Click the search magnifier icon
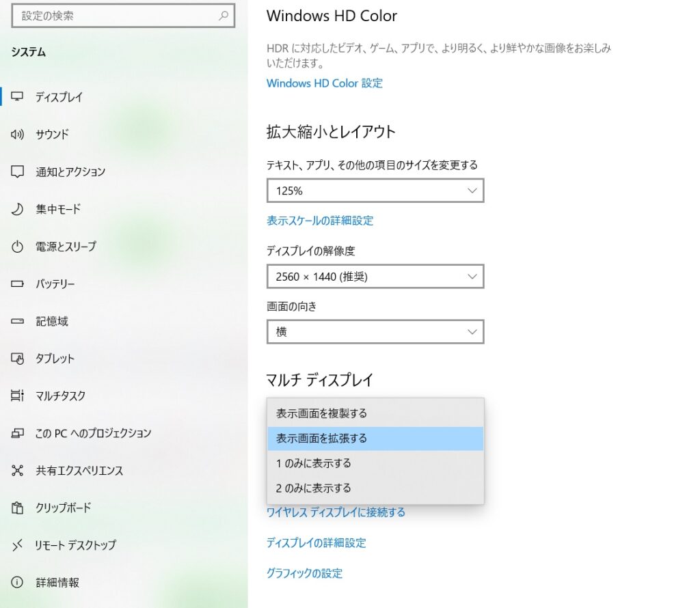This screenshot has height=608, width=700. click(224, 16)
